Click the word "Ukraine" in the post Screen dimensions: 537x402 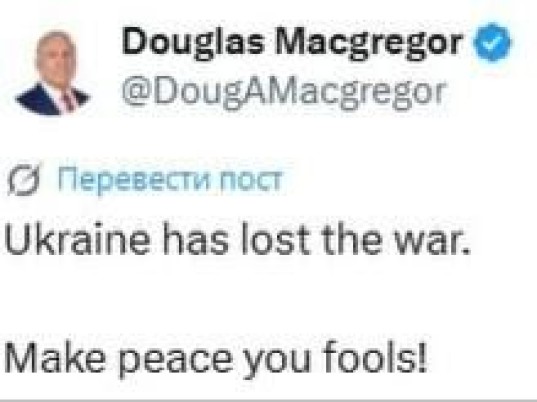coord(77,238)
